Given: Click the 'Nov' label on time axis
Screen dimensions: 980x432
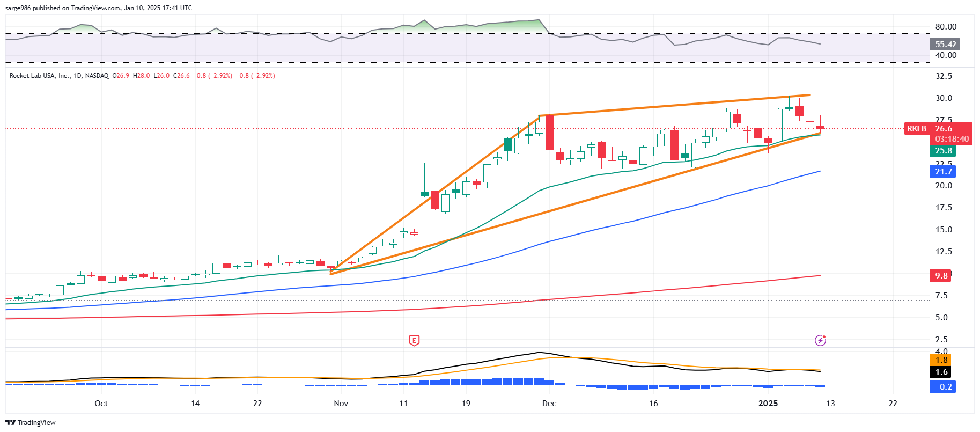Looking at the screenshot, I should point(341,404).
